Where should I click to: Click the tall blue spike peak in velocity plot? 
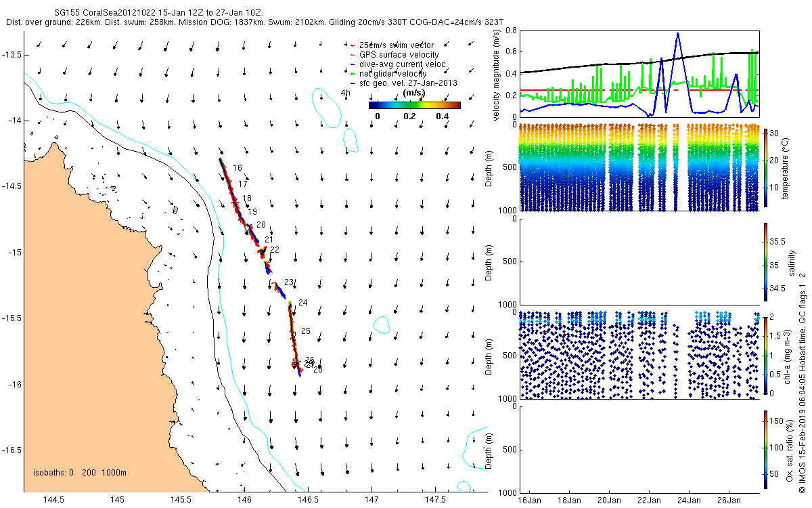(x=677, y=33)
